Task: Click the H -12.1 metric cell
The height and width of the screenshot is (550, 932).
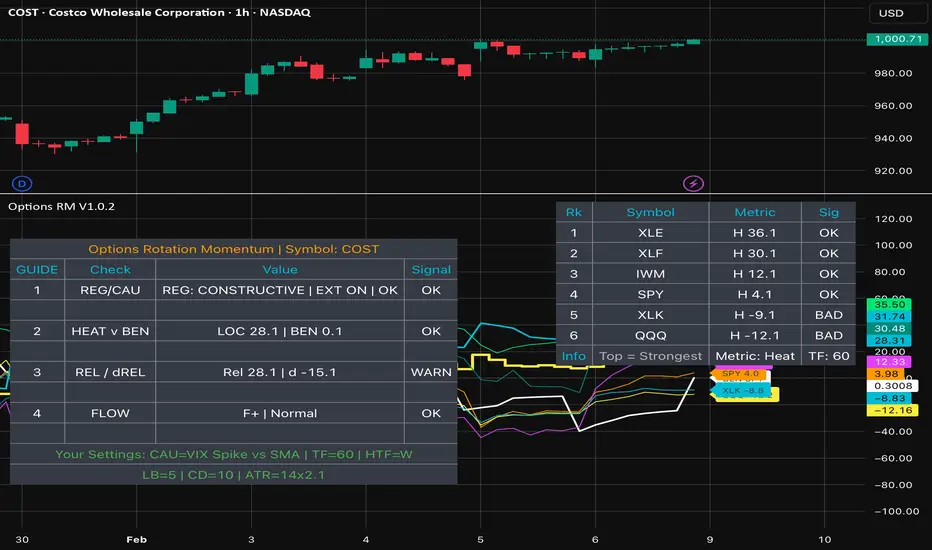Action: coord(754,335)
